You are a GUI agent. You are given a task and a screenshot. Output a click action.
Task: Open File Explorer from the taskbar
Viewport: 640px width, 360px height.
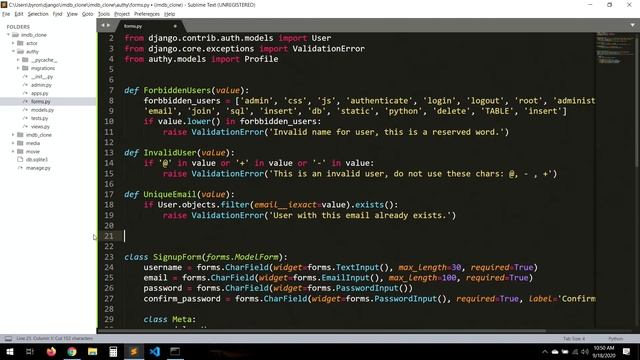93,351
